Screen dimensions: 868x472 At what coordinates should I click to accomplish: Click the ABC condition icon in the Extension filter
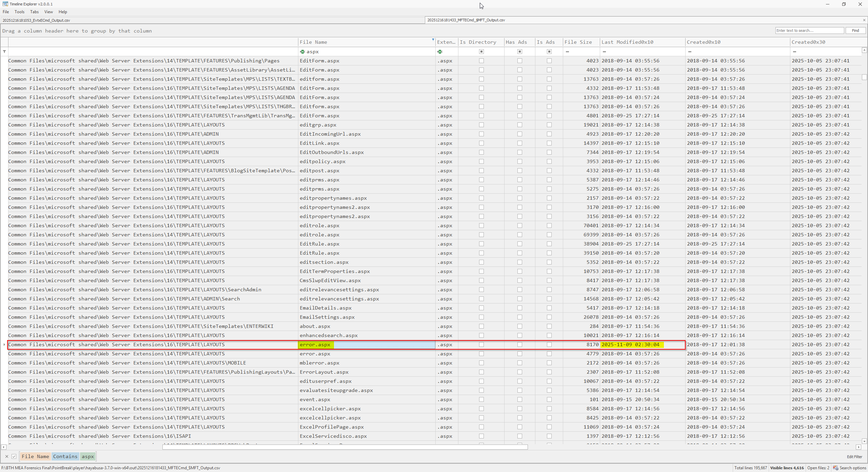tap(440, 52)
